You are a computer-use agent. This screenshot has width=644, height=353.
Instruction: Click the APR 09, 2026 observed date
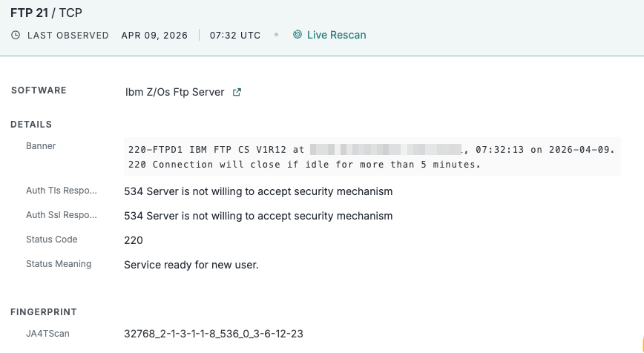154,35
